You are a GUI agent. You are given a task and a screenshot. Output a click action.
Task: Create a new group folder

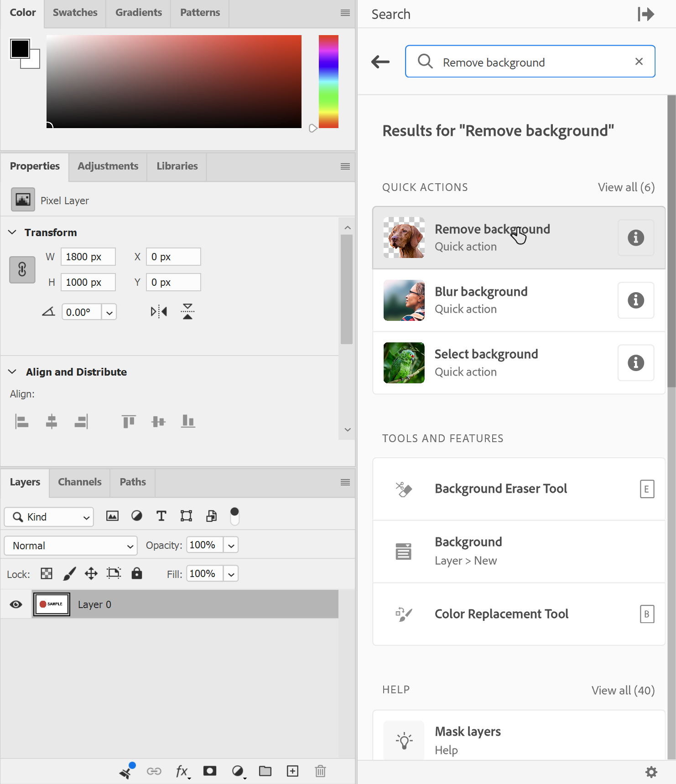pyautogui.click(x=265, y=771)
